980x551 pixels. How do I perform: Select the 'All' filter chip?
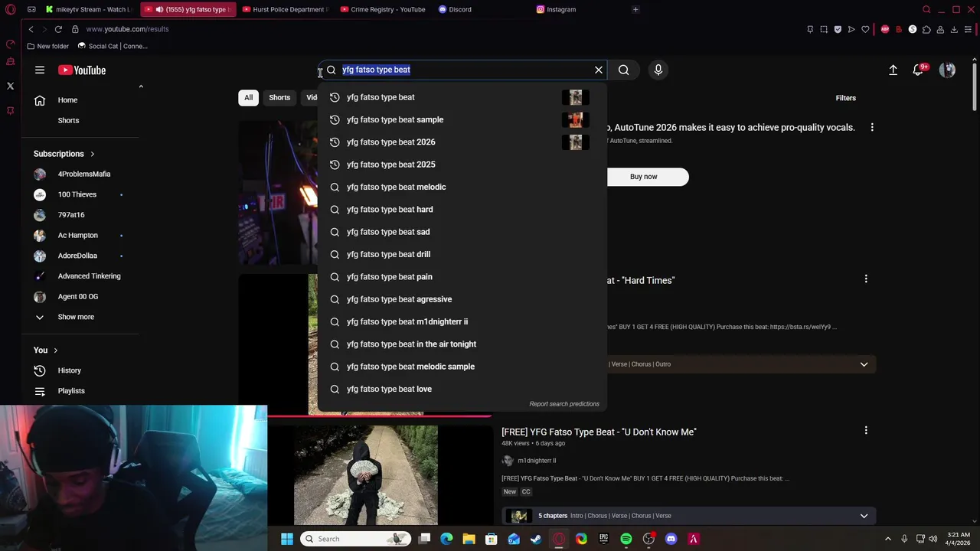click(x=248, y=98)
